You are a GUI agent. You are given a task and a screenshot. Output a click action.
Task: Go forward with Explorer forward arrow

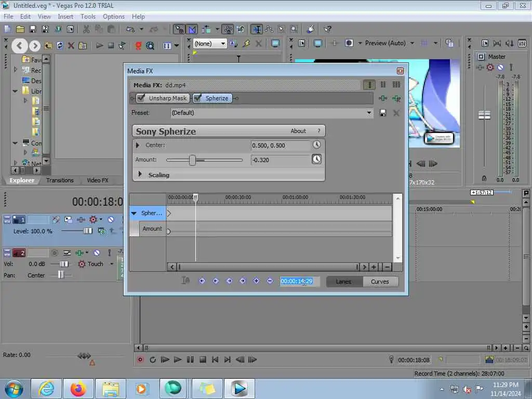tap(35, 46)
